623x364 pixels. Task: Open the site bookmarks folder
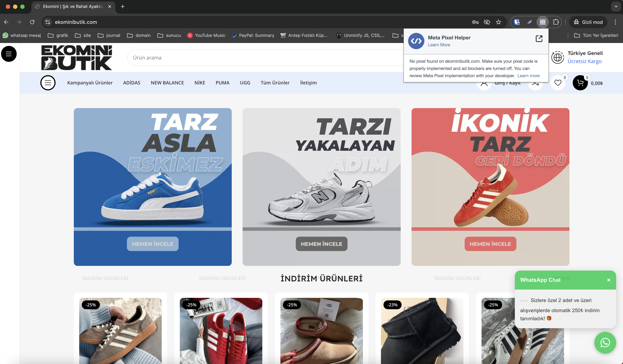point(83,35)
